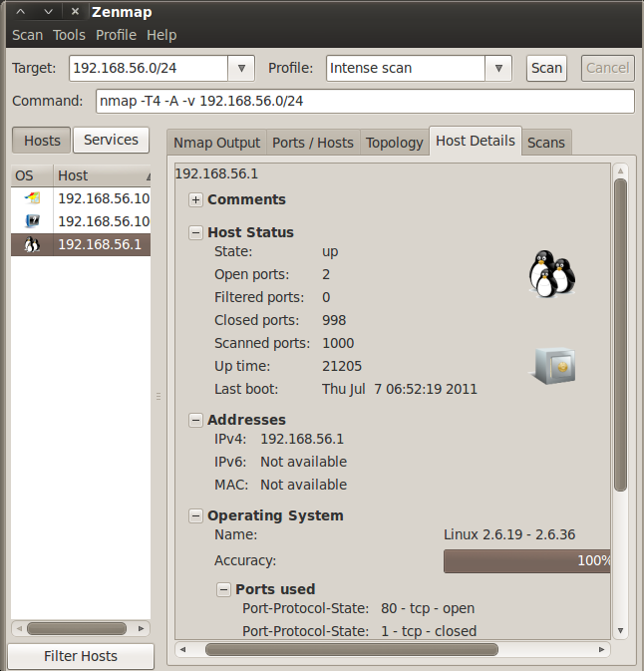Switch to the Topology tab
Screen dimensions: 644x671
click(x=394, y=143)
